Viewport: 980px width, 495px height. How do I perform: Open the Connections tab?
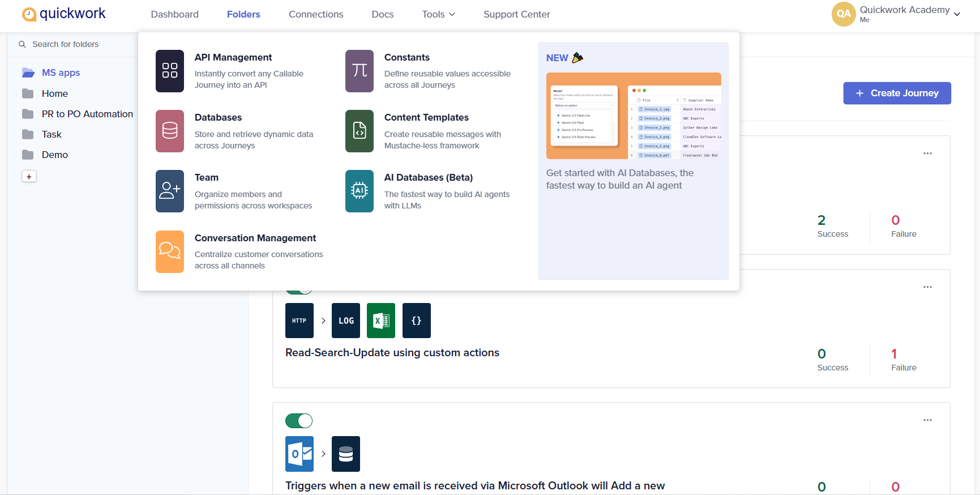click(316, 14)
